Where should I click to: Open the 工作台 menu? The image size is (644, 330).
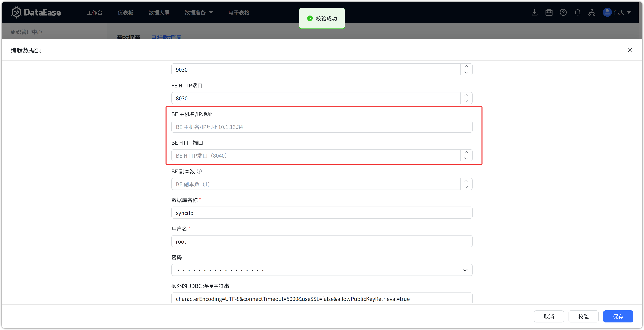[x=95, y=13]
